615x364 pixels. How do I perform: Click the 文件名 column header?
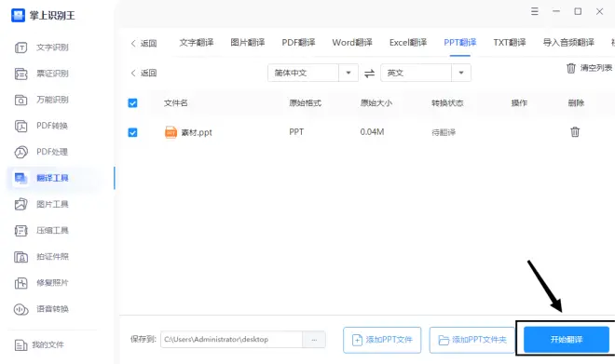coord(176,103)
